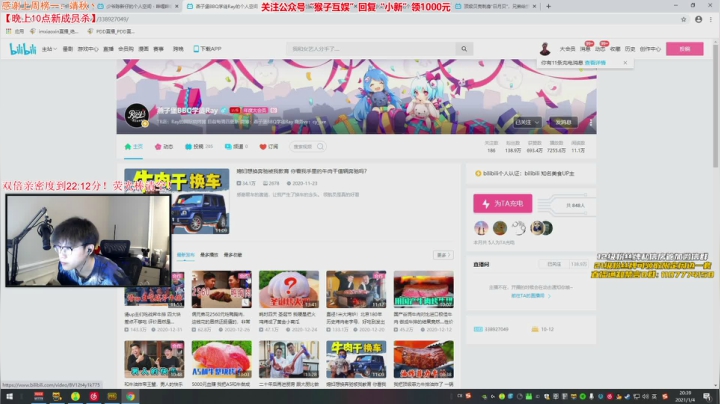Image resolution: width=720 pixels, height=404 pixels.
Task: Open the 会员购 nav link
Action: click(x=126, y=49)
